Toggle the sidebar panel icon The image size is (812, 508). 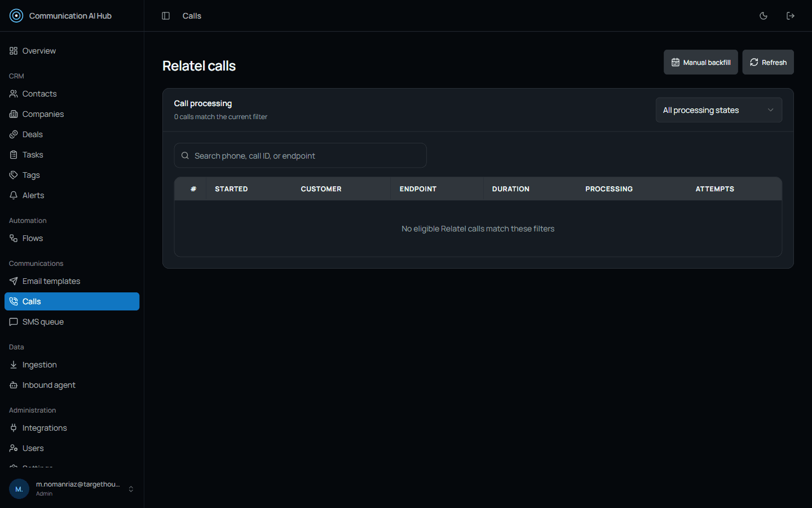(x=166, y=16)
